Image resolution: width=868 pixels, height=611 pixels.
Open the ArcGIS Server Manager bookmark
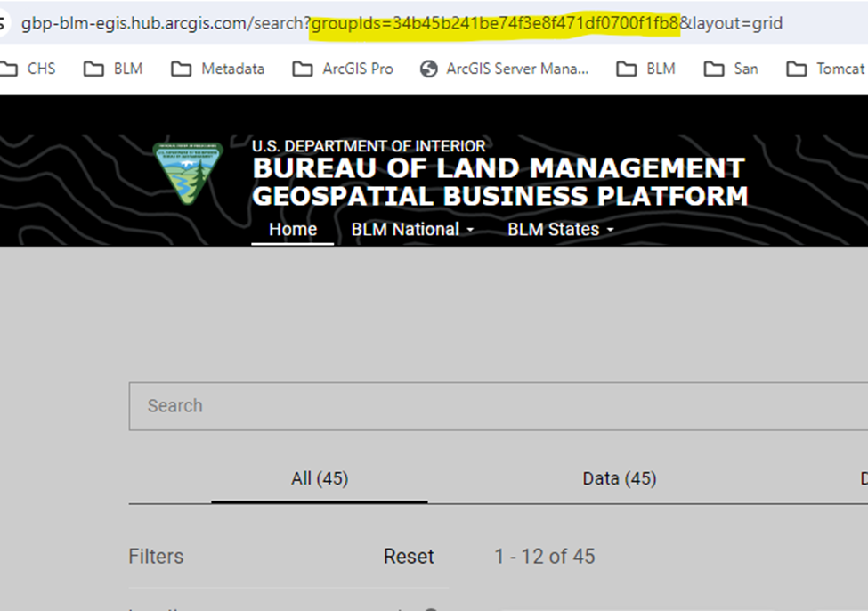(x=504, y=69)
